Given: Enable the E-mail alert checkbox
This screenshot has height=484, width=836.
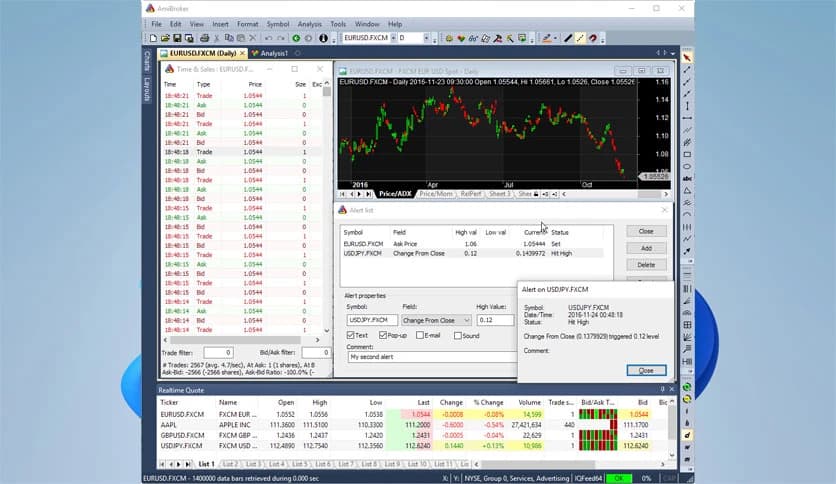Looking at the screenshot, I should click(x=420, y=335).
